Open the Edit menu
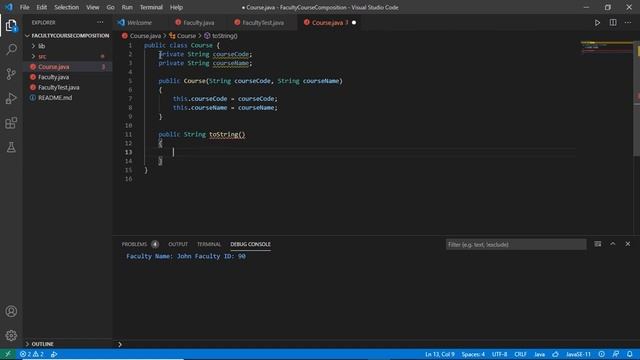Viewport: 640px width, 360px height. coord(42,7)
